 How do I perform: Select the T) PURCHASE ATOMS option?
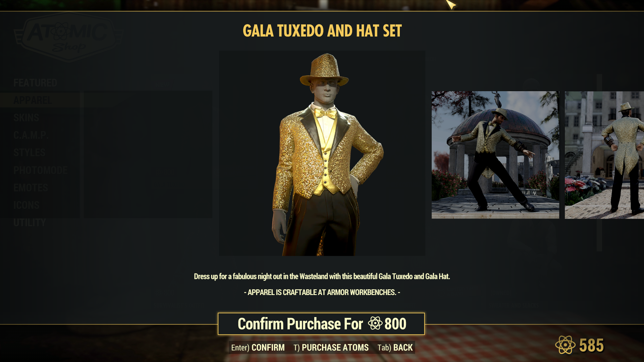tap(331, 348)
